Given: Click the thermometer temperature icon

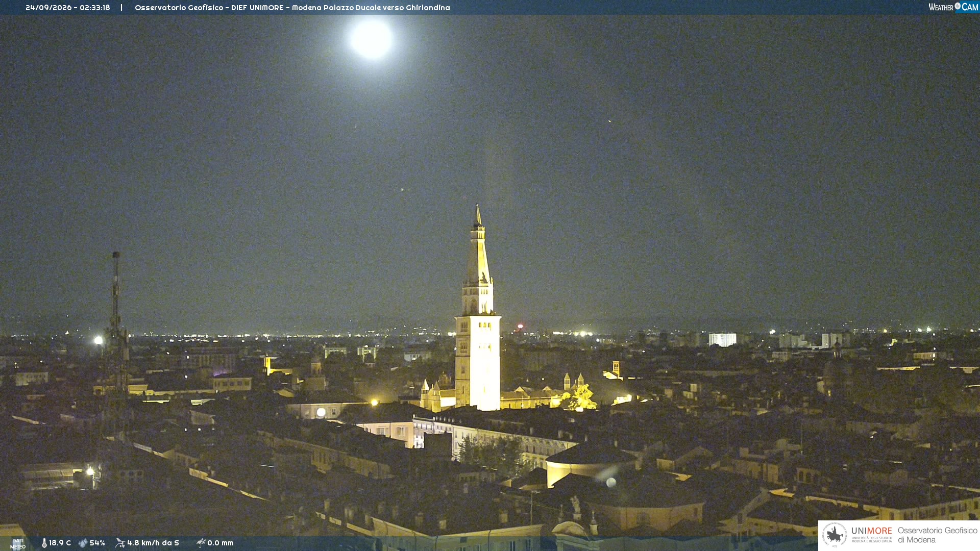Looking at the screenshot, I should [x=44, y=543].
